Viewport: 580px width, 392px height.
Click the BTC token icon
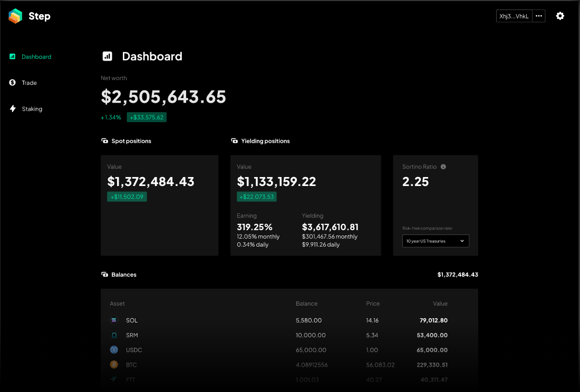point(113,364)
